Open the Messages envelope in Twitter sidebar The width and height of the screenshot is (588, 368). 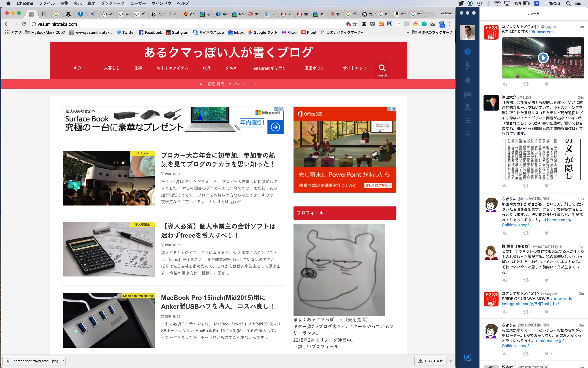tap(467, 94)
